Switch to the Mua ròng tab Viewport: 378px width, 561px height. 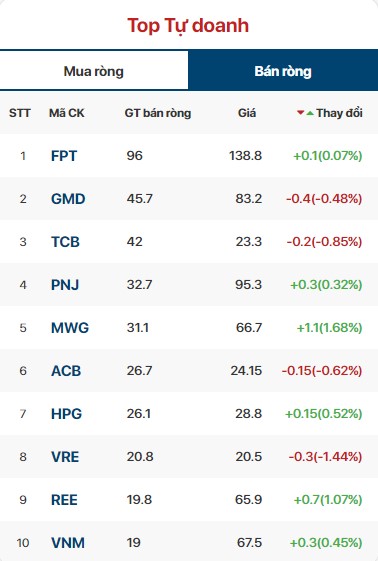pos(94,71)
